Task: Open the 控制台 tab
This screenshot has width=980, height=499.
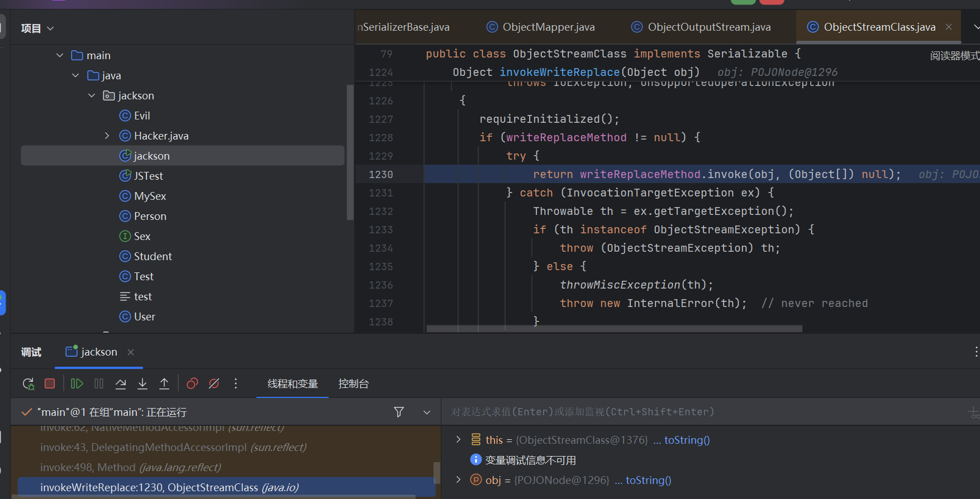Action: click(354, 383)
